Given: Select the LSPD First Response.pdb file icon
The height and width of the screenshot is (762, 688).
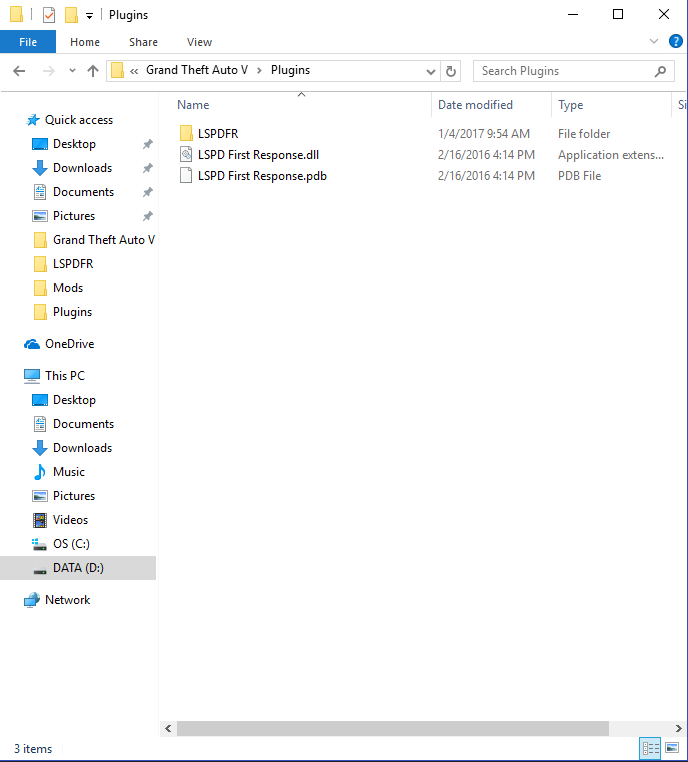Looking at the screenshot, I should click(x=186, y=175).
